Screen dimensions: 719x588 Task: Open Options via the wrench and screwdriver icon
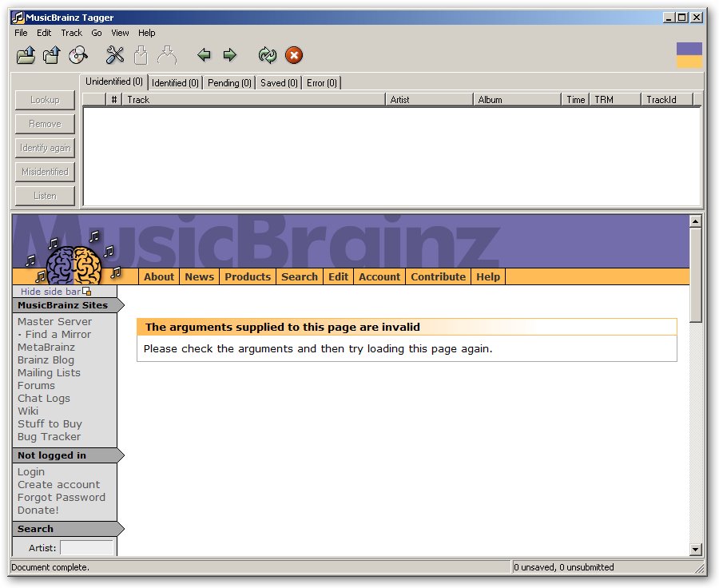pos(115,55)
